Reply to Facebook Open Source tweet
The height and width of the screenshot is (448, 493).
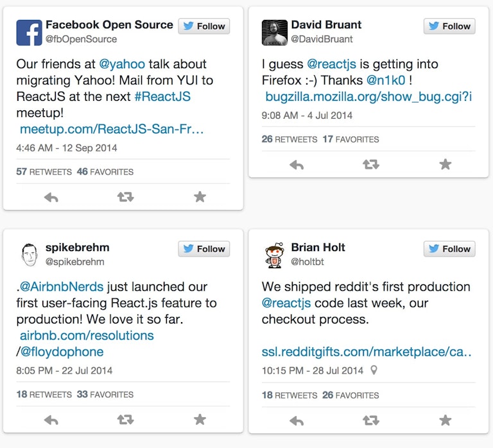[x=51, y=197]
